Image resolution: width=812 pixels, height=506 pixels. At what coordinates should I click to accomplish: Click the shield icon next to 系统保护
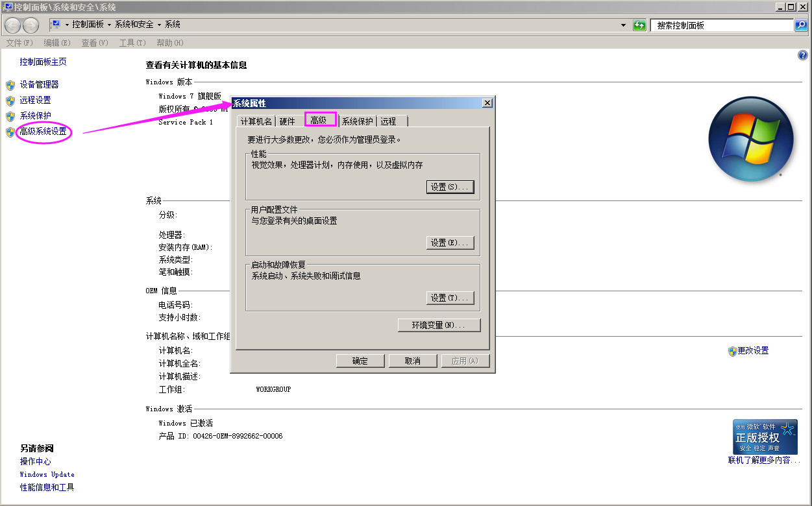coord(10,116)
